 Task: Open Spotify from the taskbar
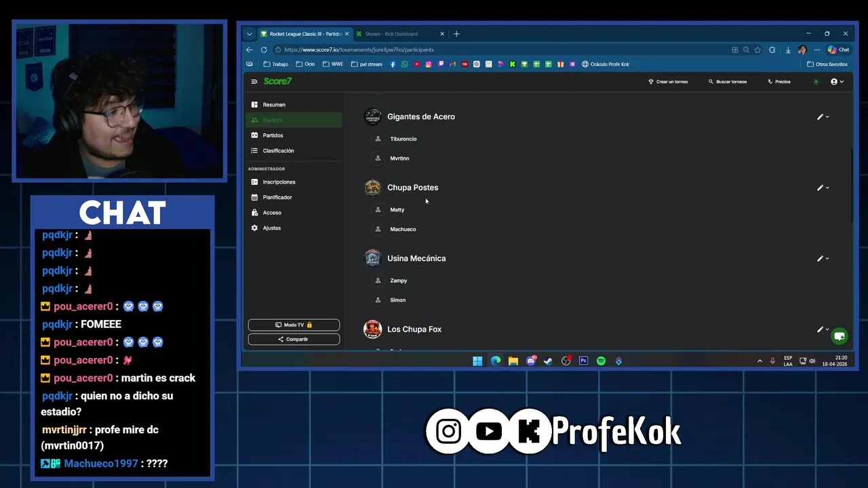tap(601, 361)
